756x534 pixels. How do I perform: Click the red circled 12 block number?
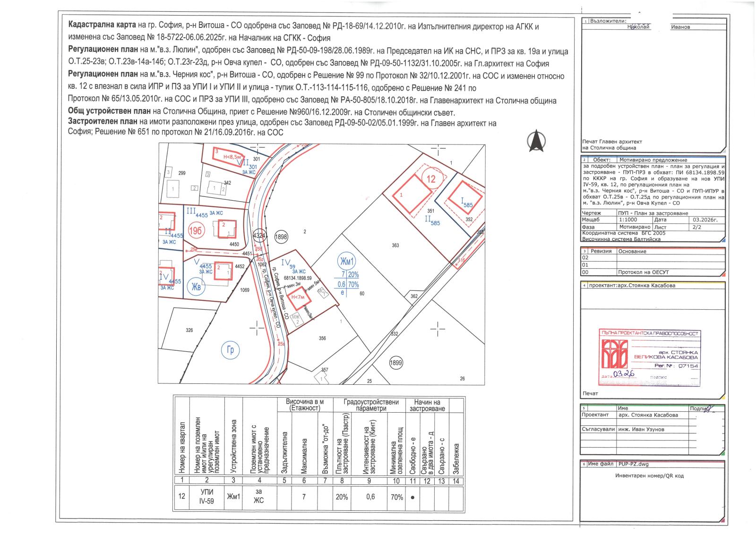click(x=431, y=179)
